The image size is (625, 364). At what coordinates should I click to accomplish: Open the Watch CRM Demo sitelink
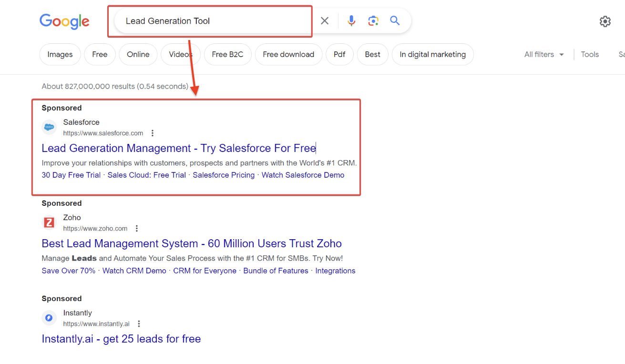(134, 271)
